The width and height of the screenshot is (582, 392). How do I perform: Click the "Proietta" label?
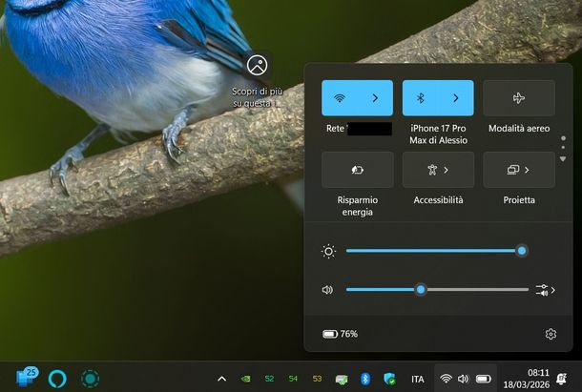point(519,200)
